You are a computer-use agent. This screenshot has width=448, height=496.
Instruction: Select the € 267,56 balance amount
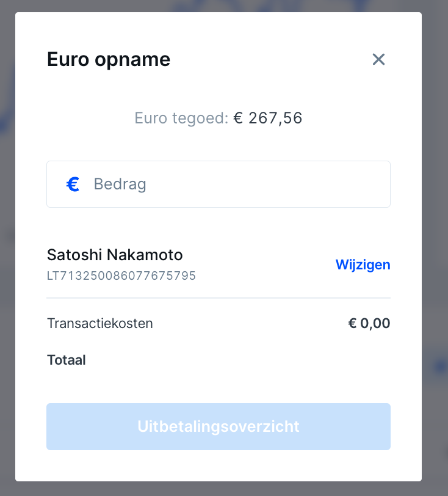[x=268, y=119]
